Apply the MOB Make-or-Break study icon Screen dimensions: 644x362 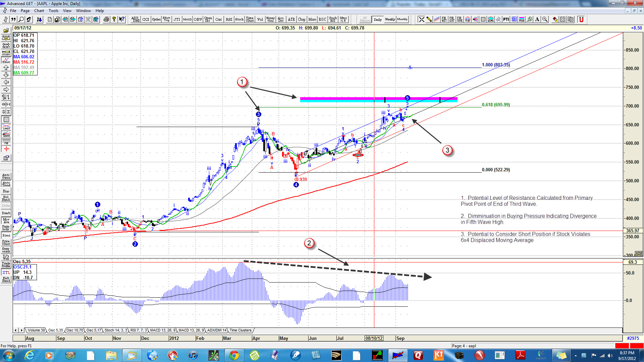[521, 19]
